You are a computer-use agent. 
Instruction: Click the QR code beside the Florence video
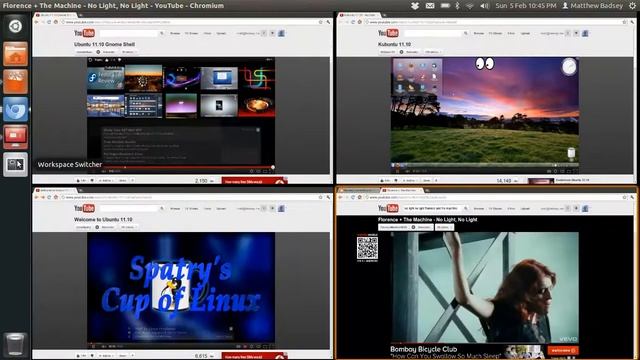367,248
